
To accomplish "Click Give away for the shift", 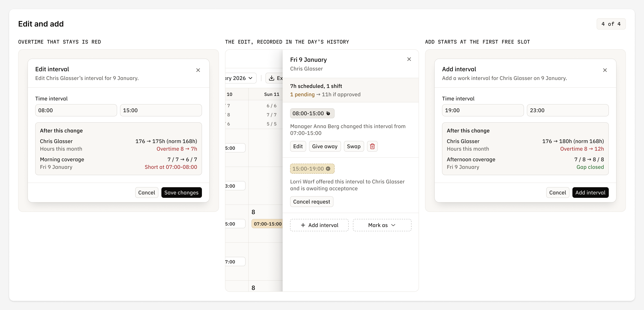I will pos(325,146).
